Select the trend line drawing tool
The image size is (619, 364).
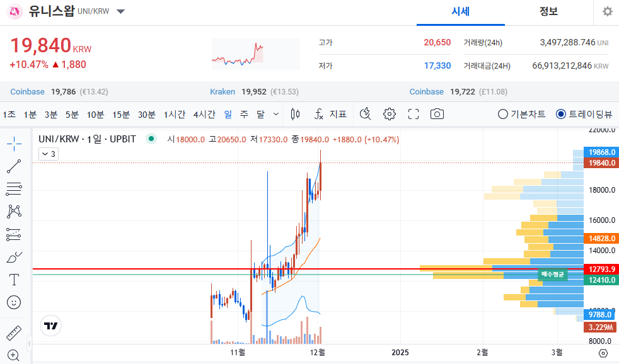click(x=14, y=166)
